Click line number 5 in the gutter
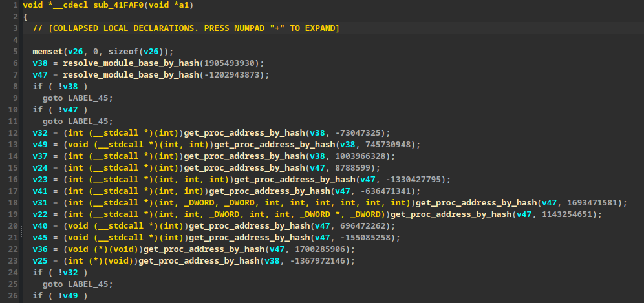644x303 pixels. pyautogui.click(x=16, y=52)
